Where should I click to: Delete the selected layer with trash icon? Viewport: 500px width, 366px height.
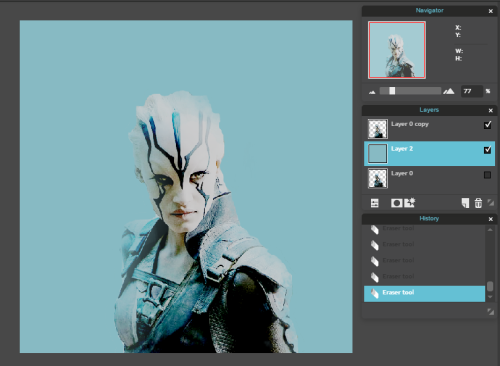(478, 203)
